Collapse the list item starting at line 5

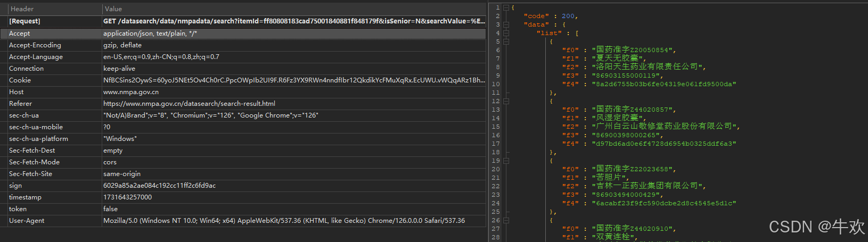pyautogui.click(x=506, y=41)
